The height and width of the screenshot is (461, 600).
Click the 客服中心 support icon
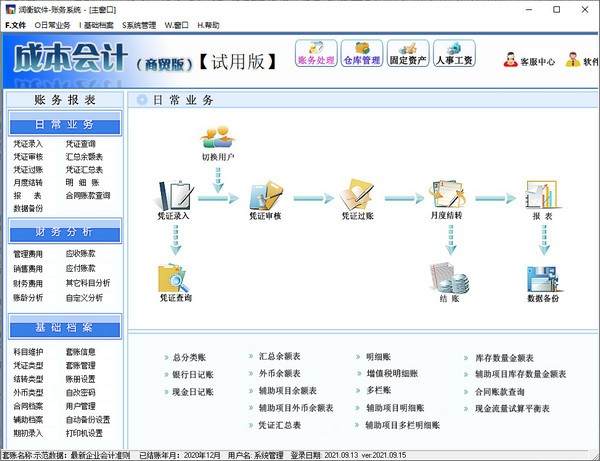[511, 60]
